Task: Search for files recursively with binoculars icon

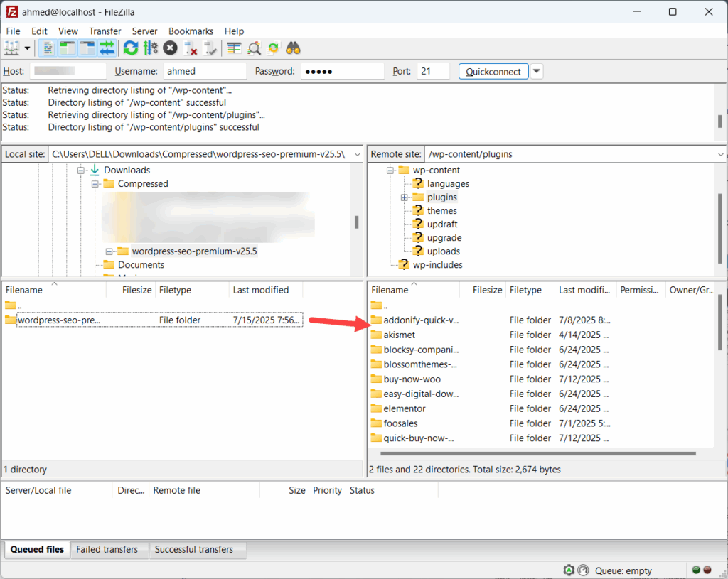Action: click(293, 48)
